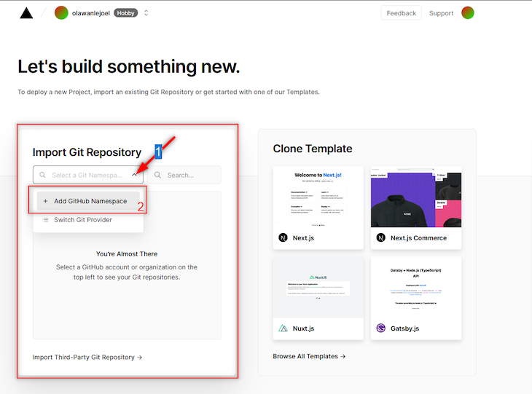Click the Select a Git Namespace dropdown field

(x=88, y=175)
